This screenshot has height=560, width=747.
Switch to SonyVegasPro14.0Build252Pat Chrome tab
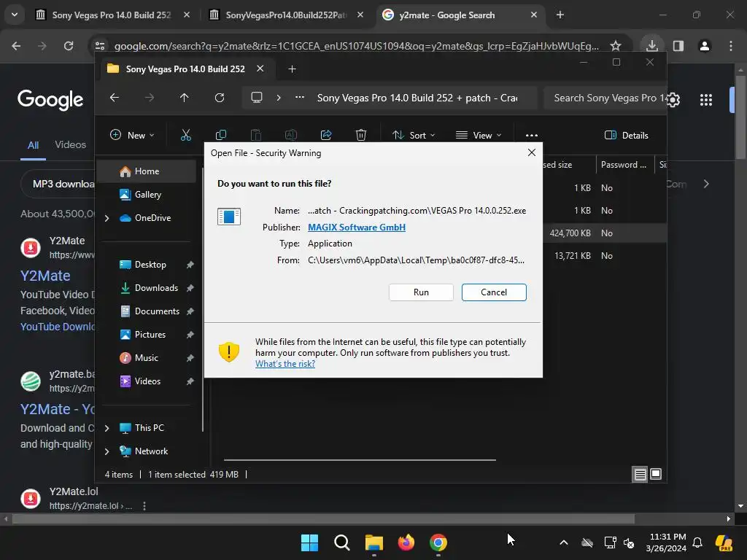(286, 15)
